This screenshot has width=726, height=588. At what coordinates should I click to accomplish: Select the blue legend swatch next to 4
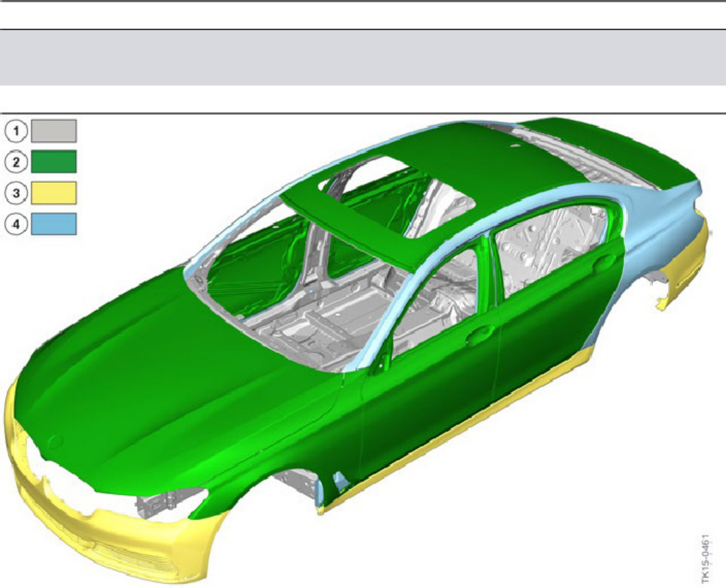coord(53,224)
